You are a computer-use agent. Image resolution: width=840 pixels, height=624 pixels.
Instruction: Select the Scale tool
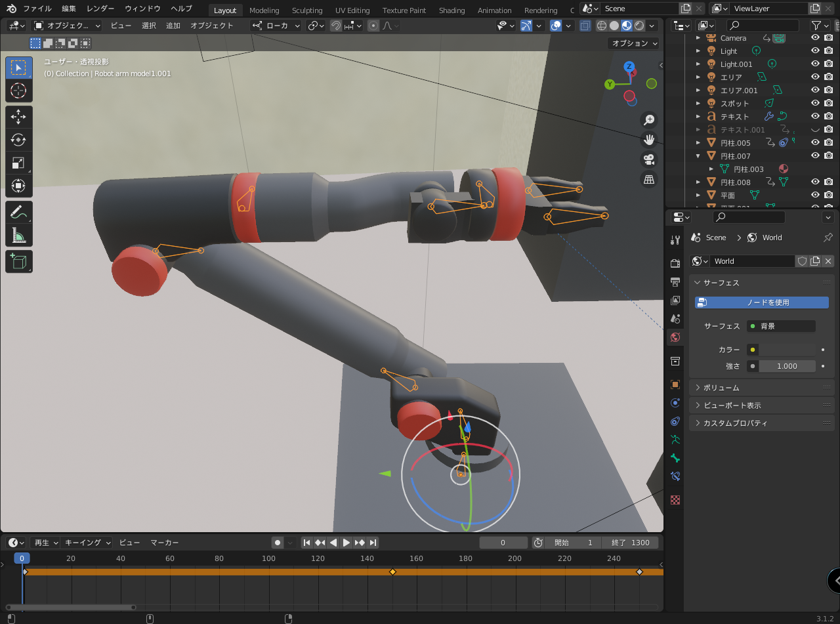[x=18, y=163]
